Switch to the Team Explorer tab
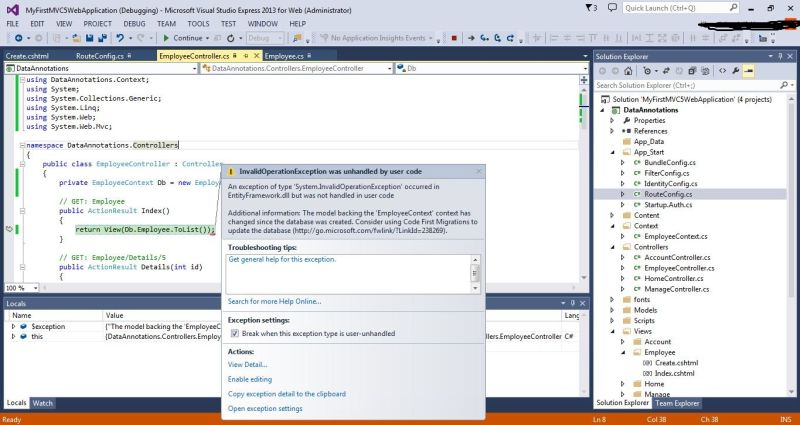 pyautogui.click(x=677, y=403)
